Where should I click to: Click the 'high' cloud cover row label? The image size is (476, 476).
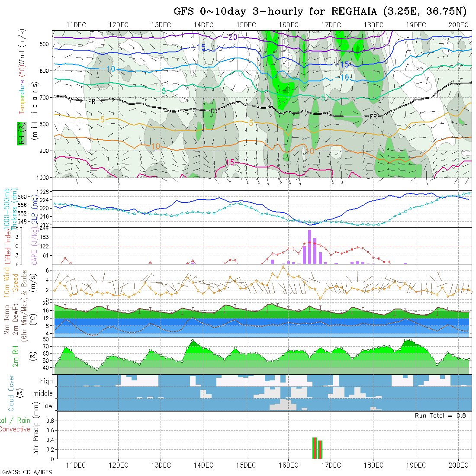(x=46, y=381)
